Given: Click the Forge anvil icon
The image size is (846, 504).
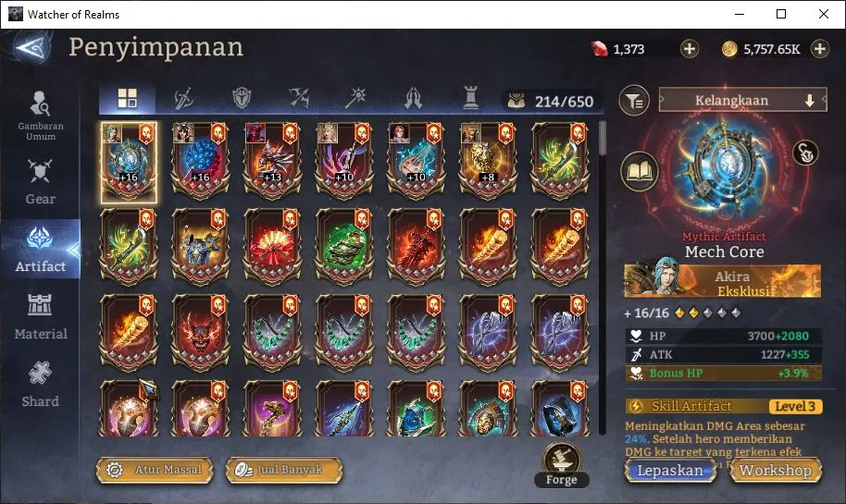Looking at the screenshot, I should click(x=562, y=460).
